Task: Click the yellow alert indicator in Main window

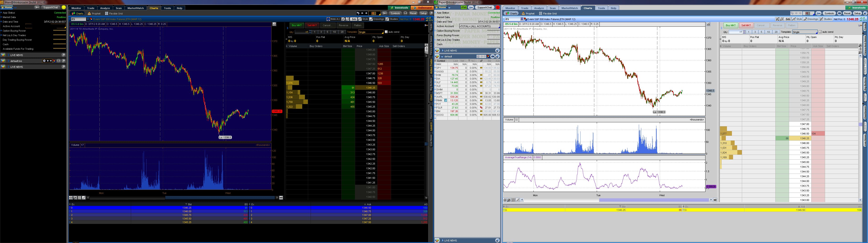Action: point(64,7)
